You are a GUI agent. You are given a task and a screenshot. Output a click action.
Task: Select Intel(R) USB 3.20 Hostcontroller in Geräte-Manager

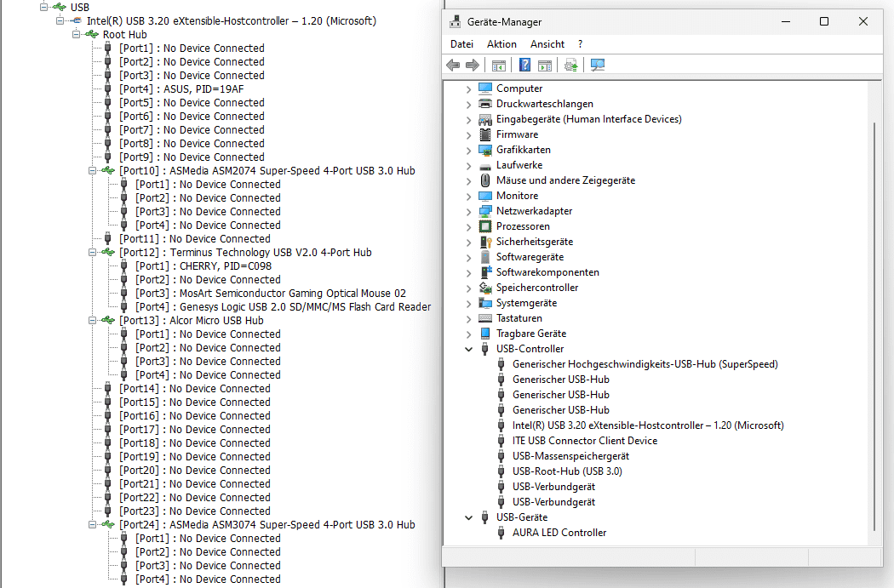[648, 425]
